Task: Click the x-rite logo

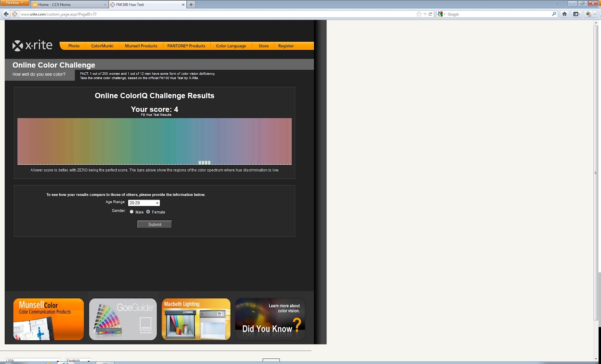Action: (x=32, y=45)
